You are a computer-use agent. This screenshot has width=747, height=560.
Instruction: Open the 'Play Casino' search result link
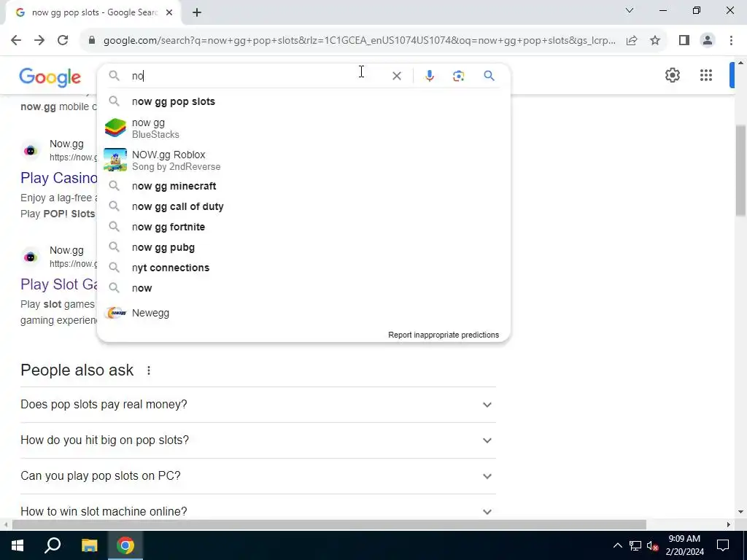click(x=58, y=178)
